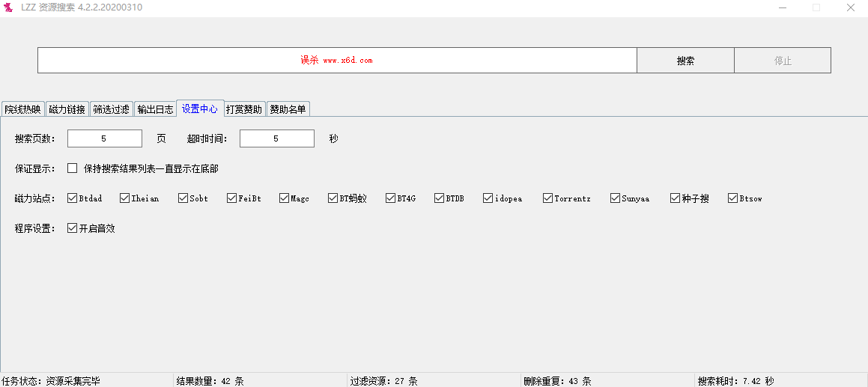Enable 保持搜索结果列表一直显示在底部 checkbox
This screenshot has height=387, width=868.
[73, 168]
